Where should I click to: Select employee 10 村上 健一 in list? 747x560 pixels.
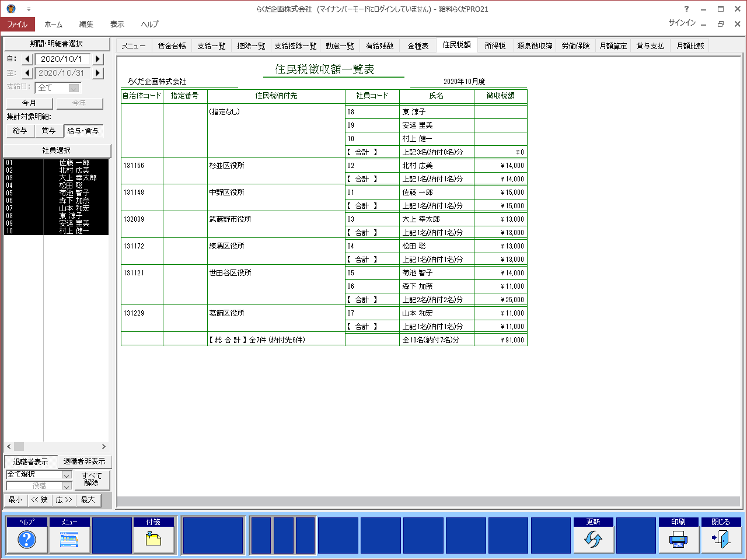[x=56, y=231]
